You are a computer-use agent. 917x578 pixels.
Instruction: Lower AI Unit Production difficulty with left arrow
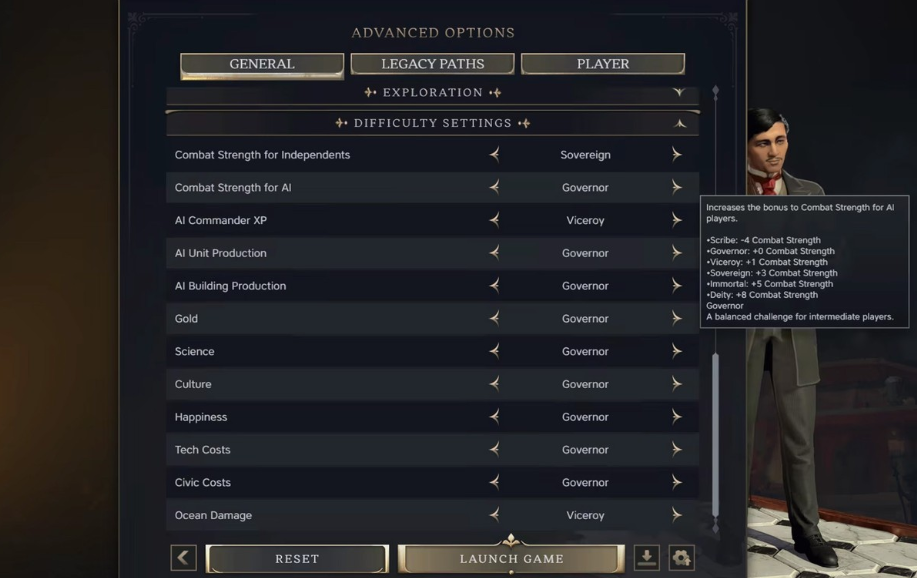click(x=495, y=253)
